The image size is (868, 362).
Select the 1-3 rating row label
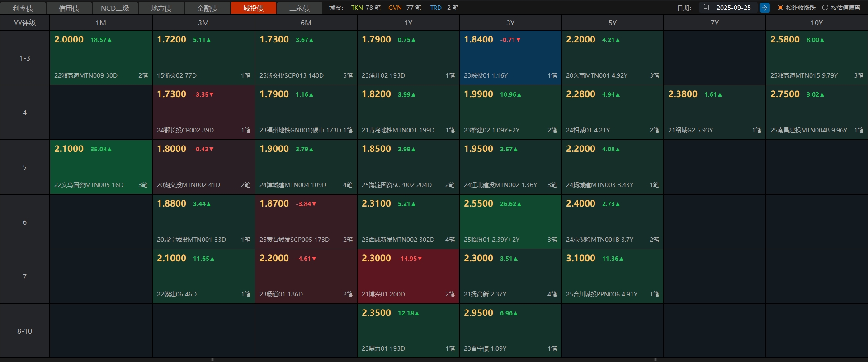click(x=25, y=58)
